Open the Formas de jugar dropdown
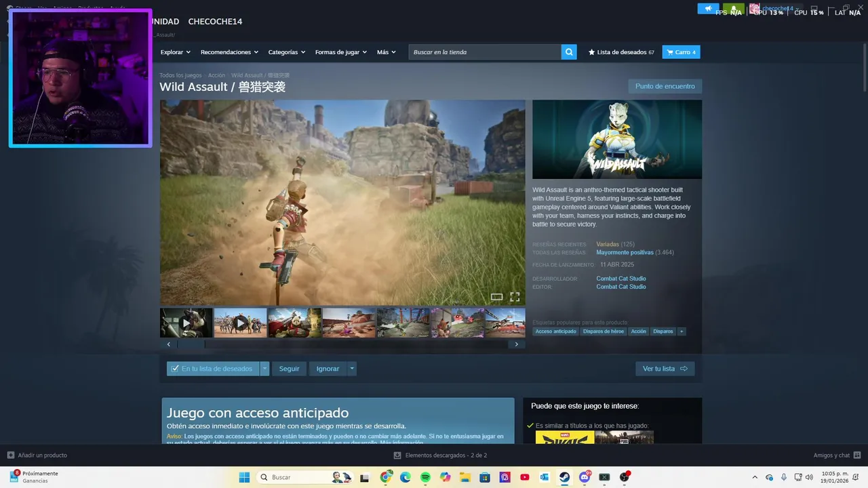The image size is (868, 488). pyautogui.click(x=341, y=52)
